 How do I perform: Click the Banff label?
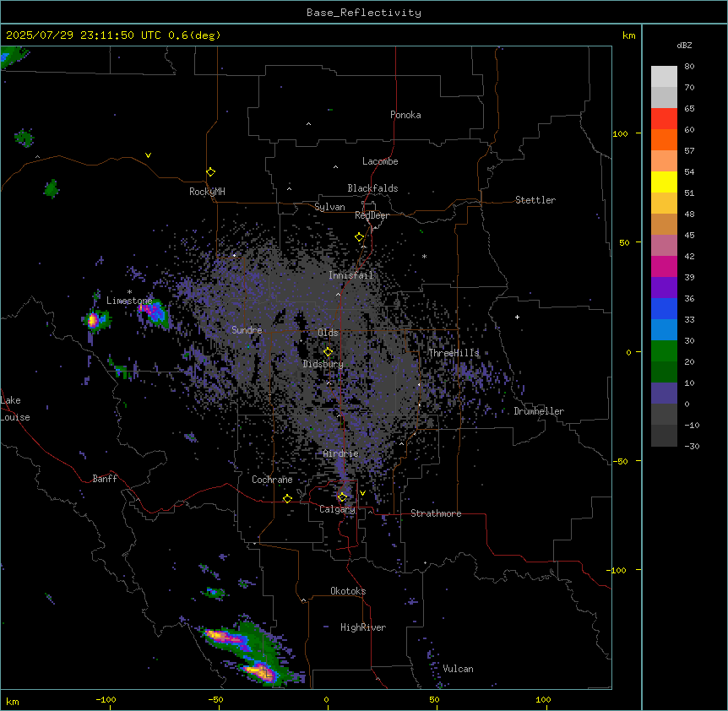click(105, 479)
